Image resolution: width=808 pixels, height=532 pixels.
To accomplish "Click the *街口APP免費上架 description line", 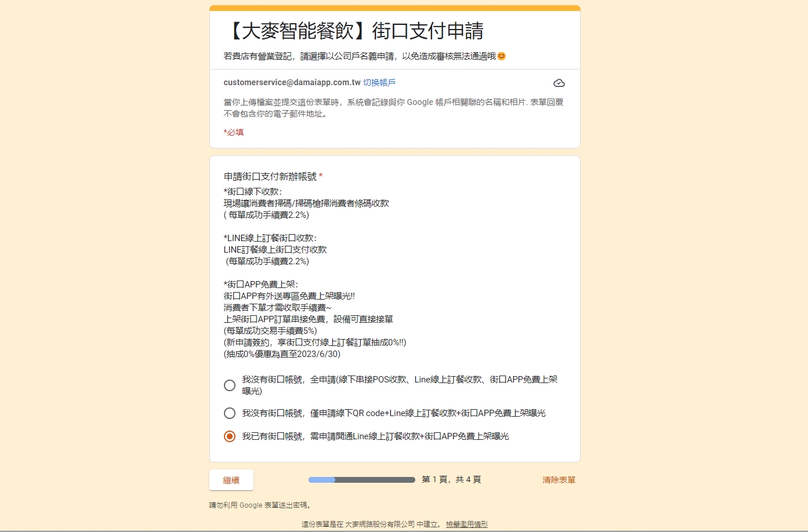I will pyautogui.click(x=260, y=285).
